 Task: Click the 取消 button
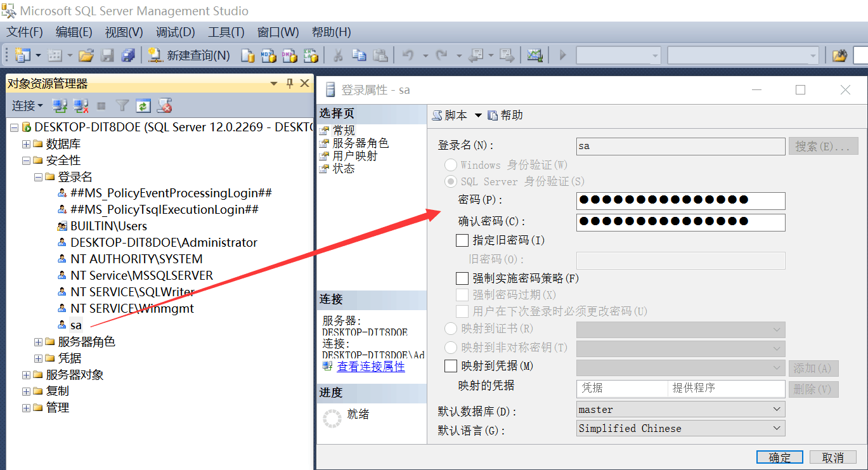833,457
